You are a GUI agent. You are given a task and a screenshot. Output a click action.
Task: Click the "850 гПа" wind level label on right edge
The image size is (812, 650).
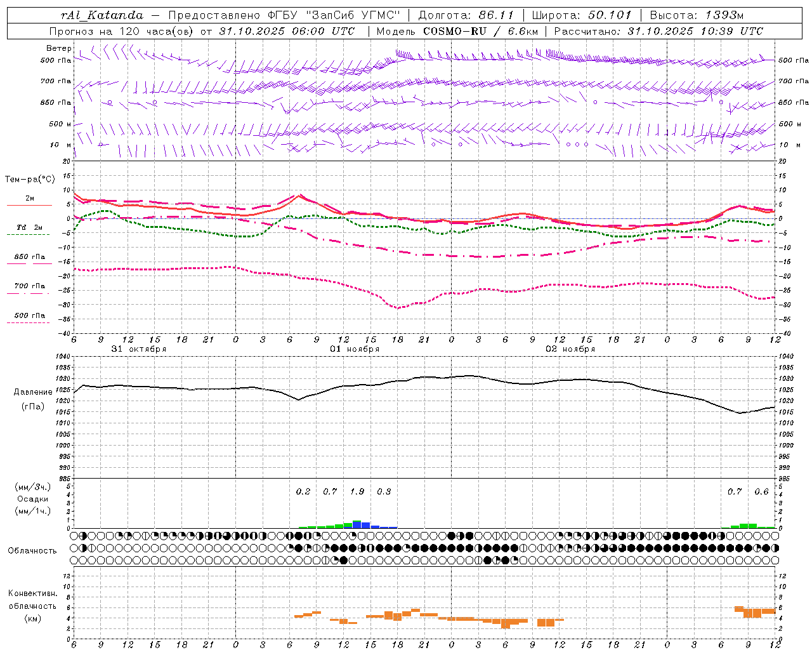[x=794, y=102]
